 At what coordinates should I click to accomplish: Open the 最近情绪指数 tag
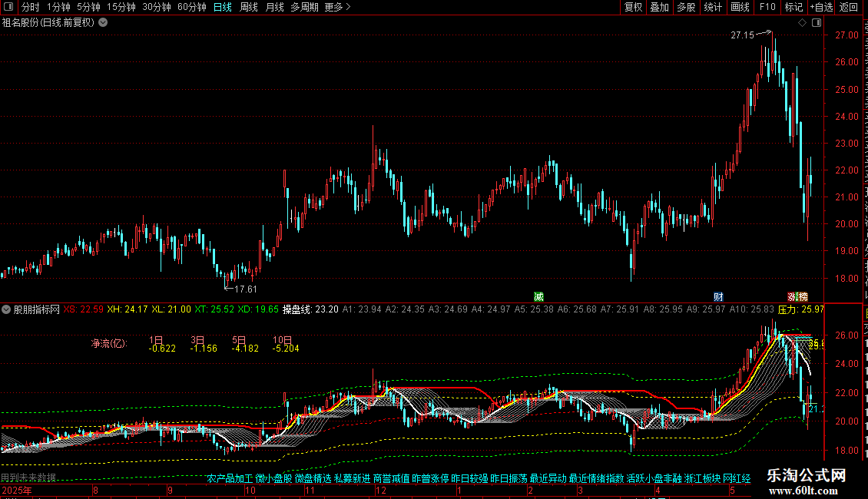[x=597, y=478]
